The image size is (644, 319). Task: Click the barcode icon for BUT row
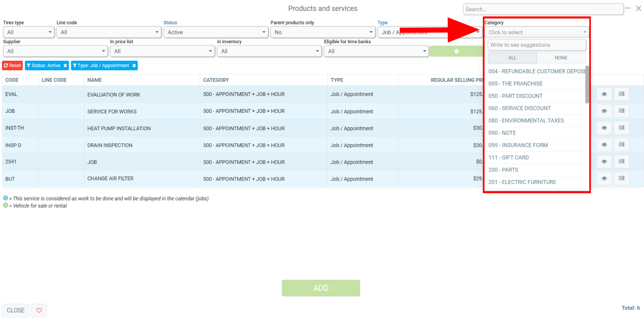click(x=621, y=178)
